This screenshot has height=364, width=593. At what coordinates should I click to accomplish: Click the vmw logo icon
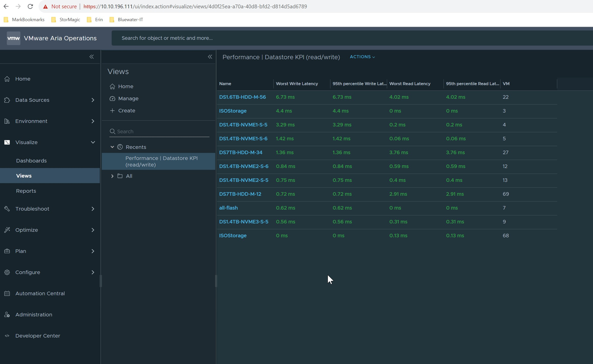(x=13, y=38)
